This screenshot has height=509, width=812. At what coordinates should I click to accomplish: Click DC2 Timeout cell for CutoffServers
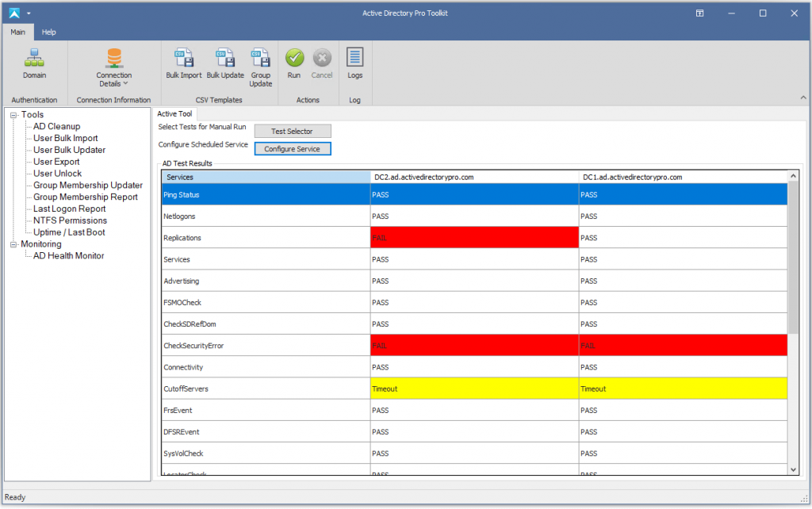[475, 388]
